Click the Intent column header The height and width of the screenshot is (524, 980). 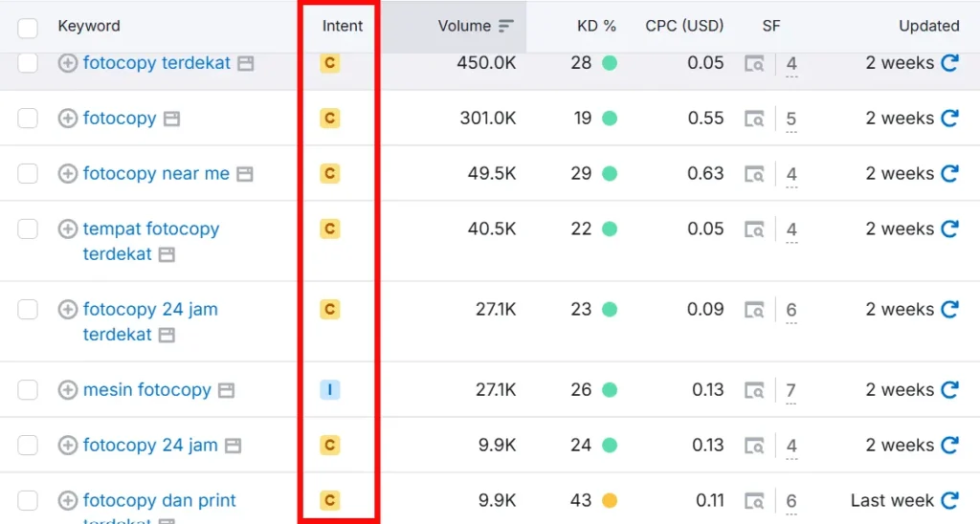coord(342,26)
